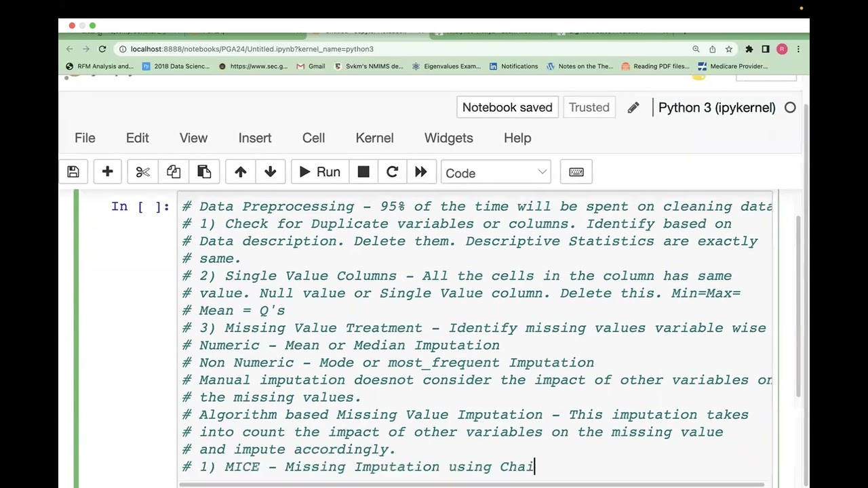
Task: Open Gmail bookmark
Action: pos(311,66)
